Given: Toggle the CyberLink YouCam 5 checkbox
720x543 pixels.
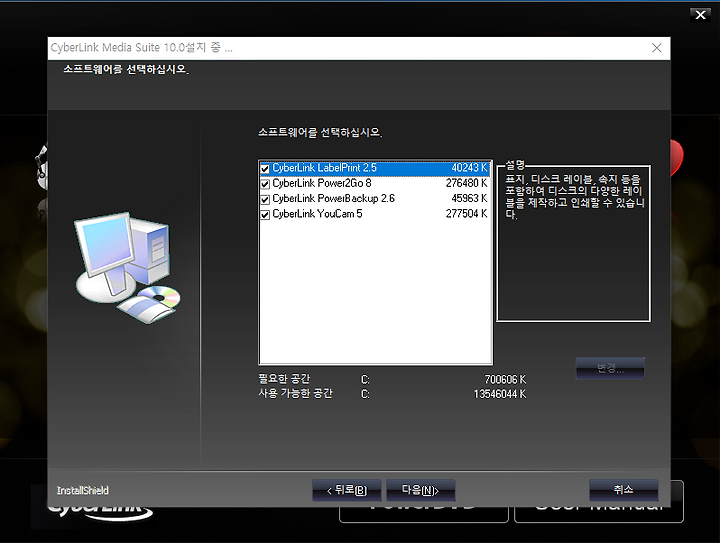Looking at the screenshot, I should [x=265, y=214].
